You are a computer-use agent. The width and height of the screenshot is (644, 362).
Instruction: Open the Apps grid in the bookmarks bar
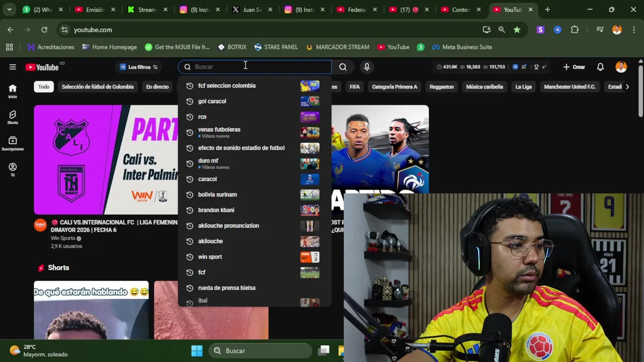coord(9,47)
